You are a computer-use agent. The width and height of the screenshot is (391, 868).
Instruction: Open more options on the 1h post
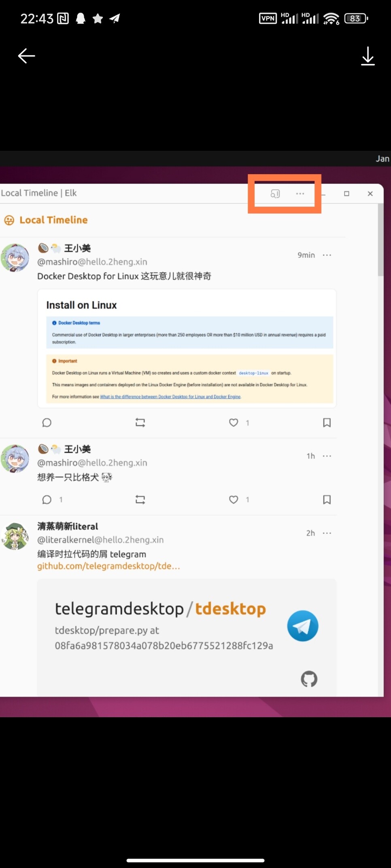327,456
